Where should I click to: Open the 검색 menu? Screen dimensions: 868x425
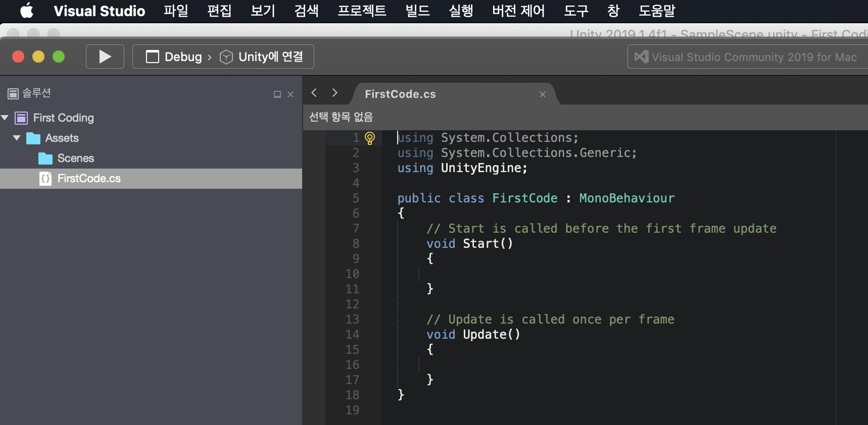[307, 11]
